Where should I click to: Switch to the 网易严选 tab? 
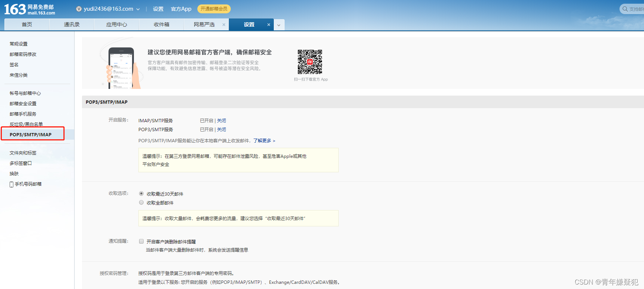point(204,24)
